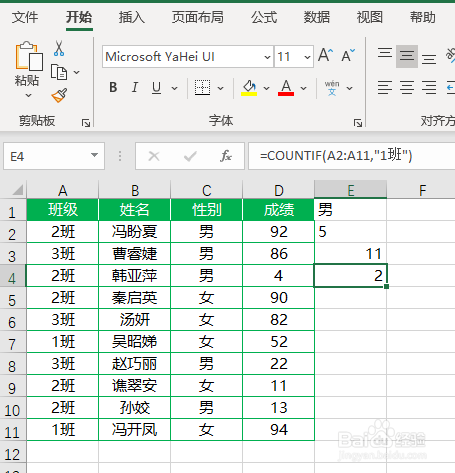Switch to the 数据 tab
This screenshot has height=473, width=455.
pyautogui.click(x=317, y=17)
